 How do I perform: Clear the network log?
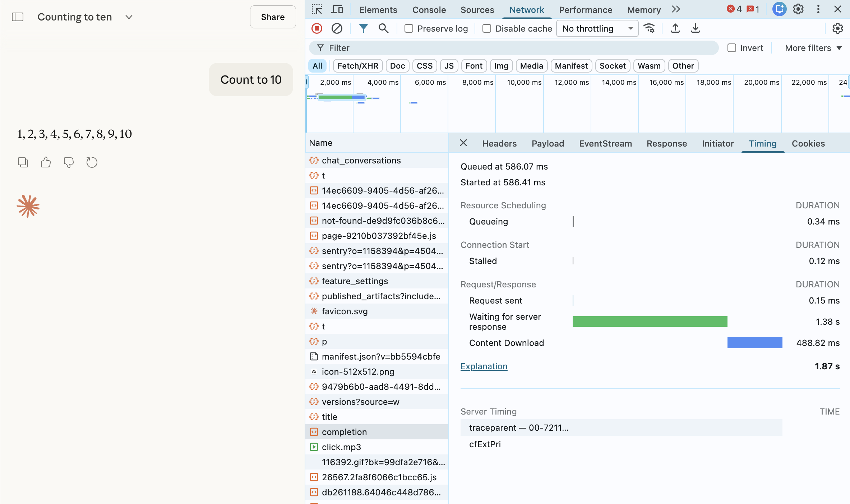(337, 28)
